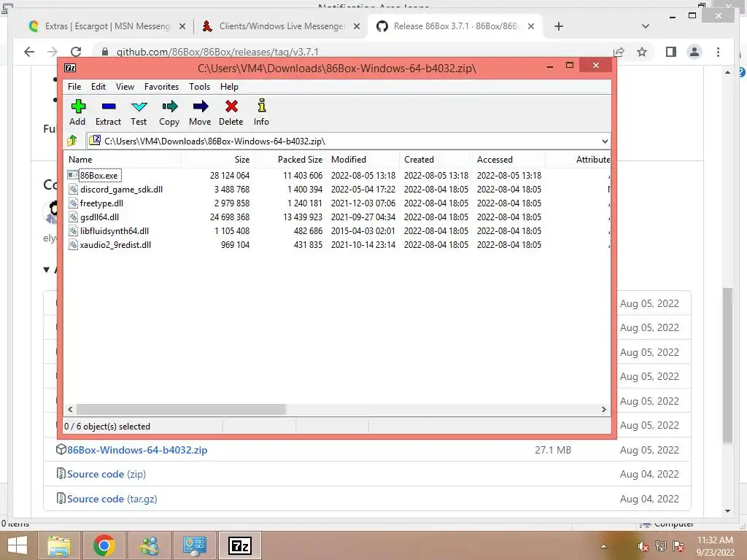Click the Add toolbar icon in 7-Zip
The image size is (747, 560).
pos(78,106)
